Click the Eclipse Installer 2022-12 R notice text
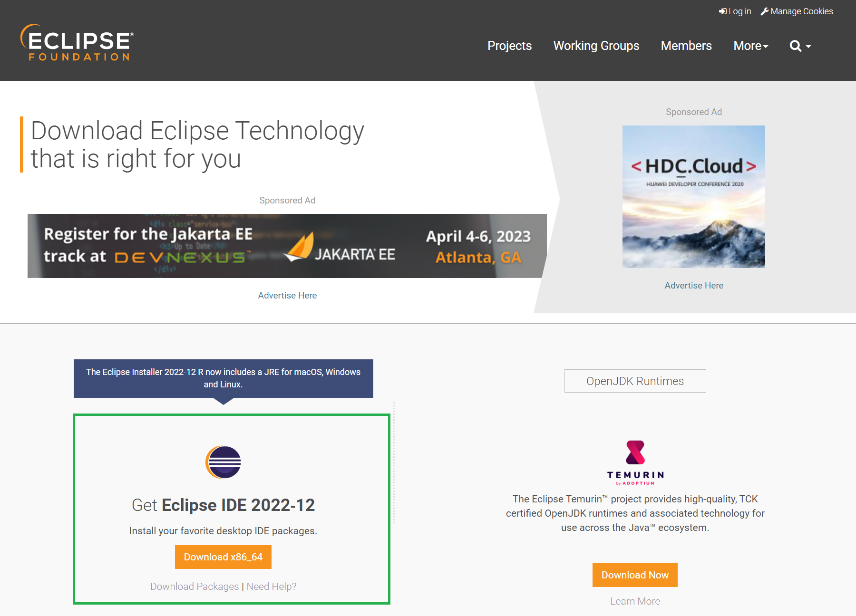Viewport: 856px width, 616px height. pyautogui.click(x=223, y=378)
